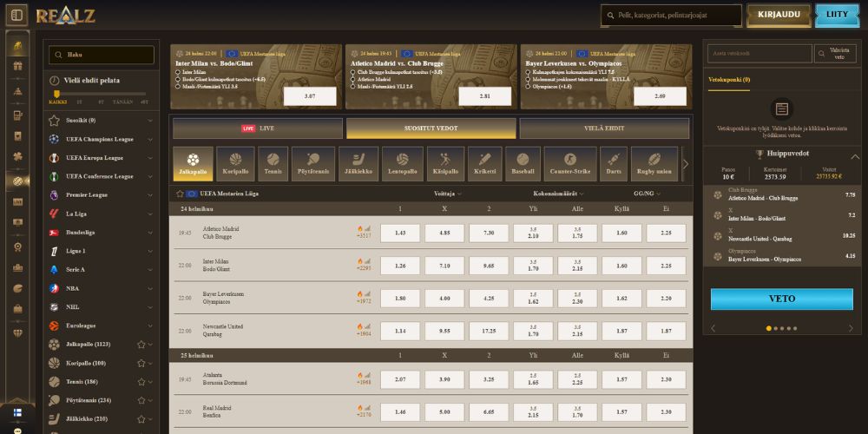This screenshot has height=434, width=868.
Task: Favorite Koripallo (100) with star
Action: (x=141, y=363)
